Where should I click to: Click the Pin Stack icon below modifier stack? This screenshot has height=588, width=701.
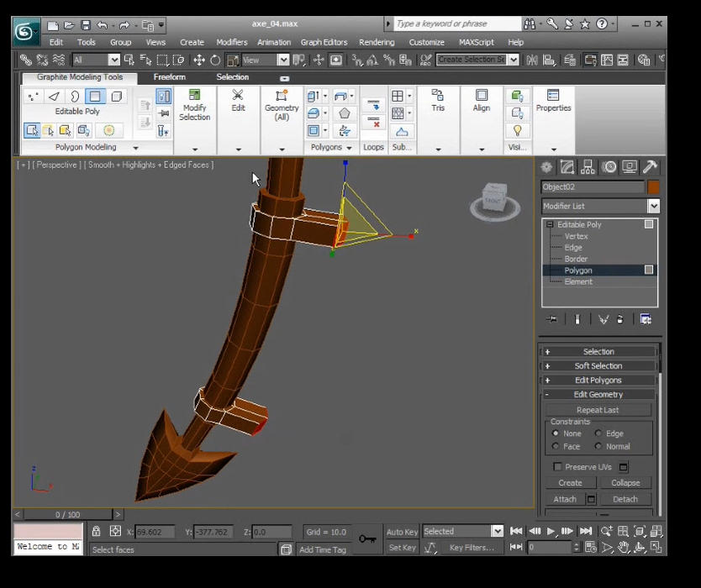pos(551,319)
